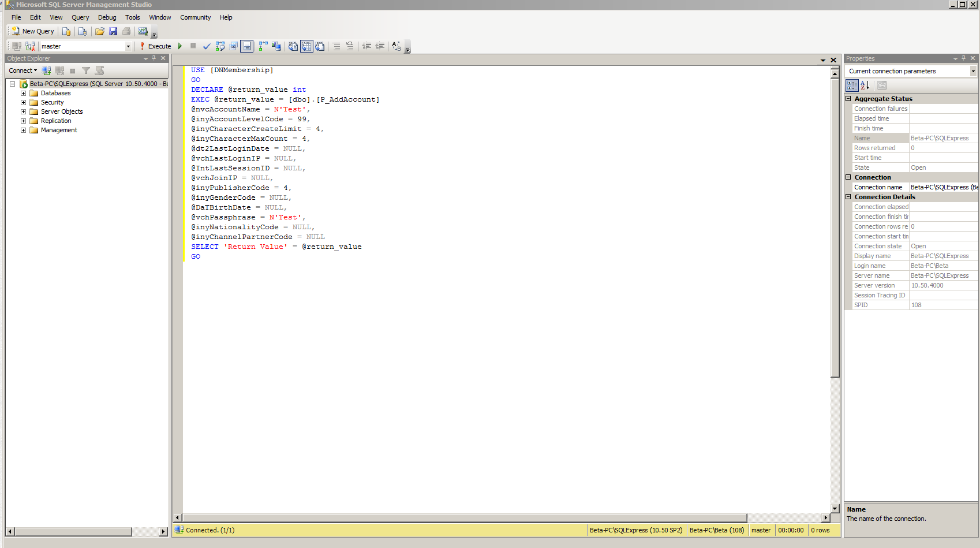This screenshot has height=548, width=980.
Task: Decrease indent of selected lines
Action: (x=366, y=46)
